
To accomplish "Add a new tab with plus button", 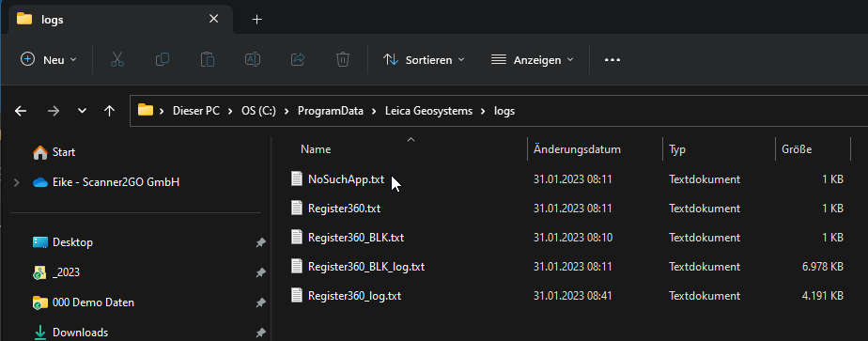I will click(256, 20).
